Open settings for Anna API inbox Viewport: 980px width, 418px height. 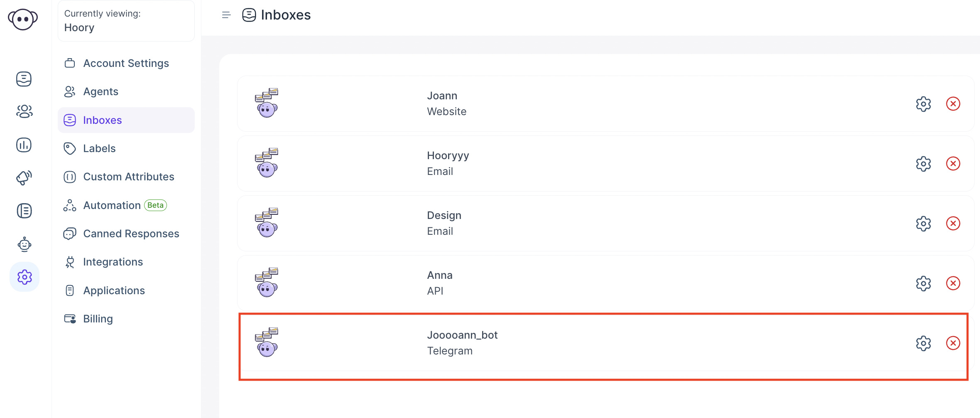(924, 283)
